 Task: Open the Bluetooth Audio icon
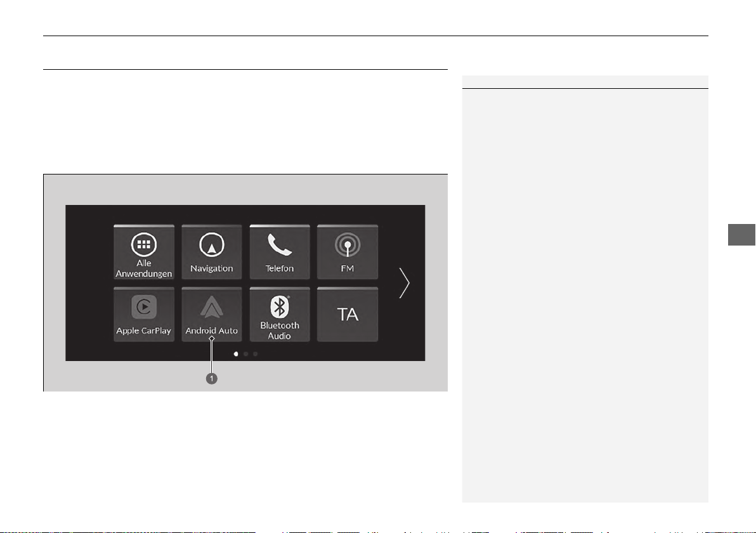pyautogui.click(x=280, y=306)
